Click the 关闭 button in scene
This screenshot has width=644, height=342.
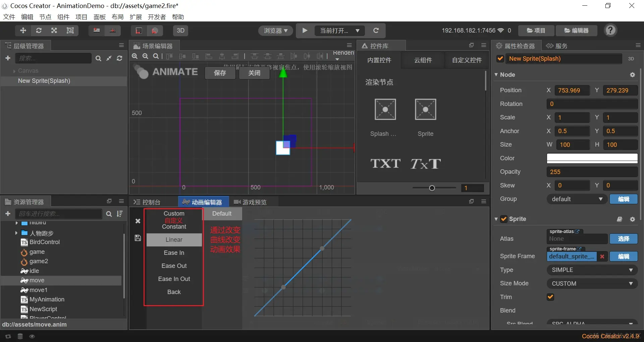(x=254, y=73)
